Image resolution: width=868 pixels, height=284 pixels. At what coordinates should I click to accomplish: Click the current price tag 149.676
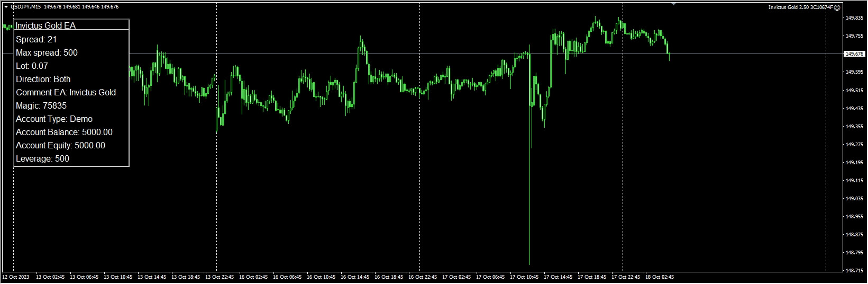click(x=855, y=54)
